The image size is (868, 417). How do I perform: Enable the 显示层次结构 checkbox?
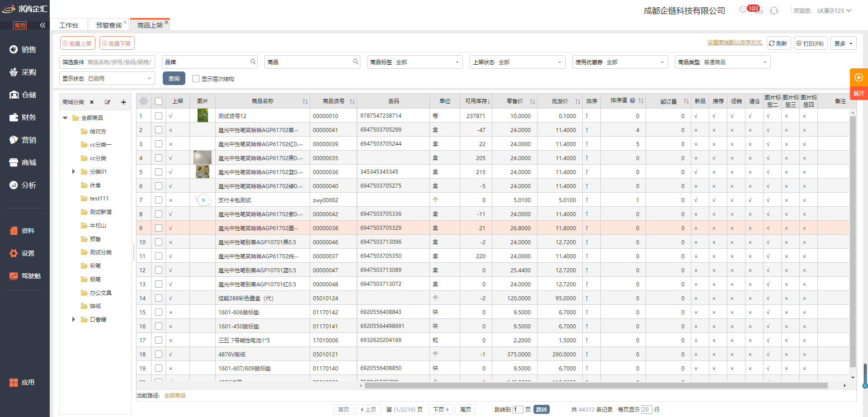tap(196, 79)
